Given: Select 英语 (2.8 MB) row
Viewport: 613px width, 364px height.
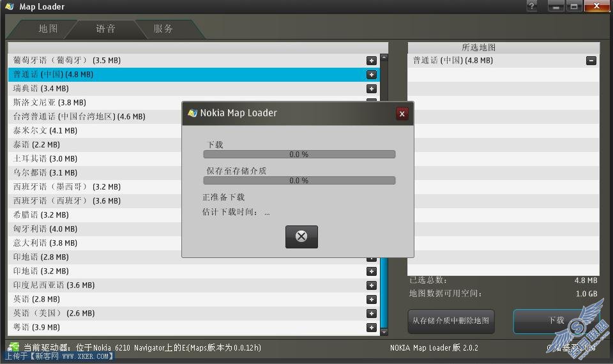Looking at the screenshot, I should tap(193, 300).
